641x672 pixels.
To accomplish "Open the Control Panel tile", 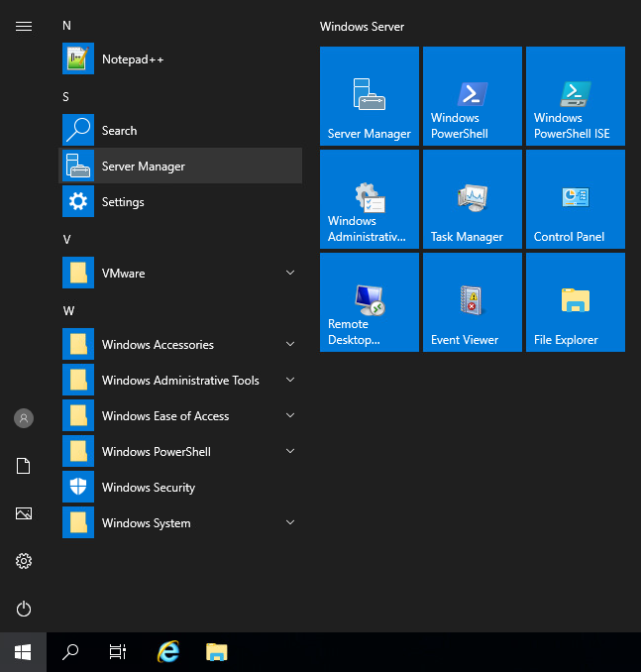I will click(x=576, y=199).
